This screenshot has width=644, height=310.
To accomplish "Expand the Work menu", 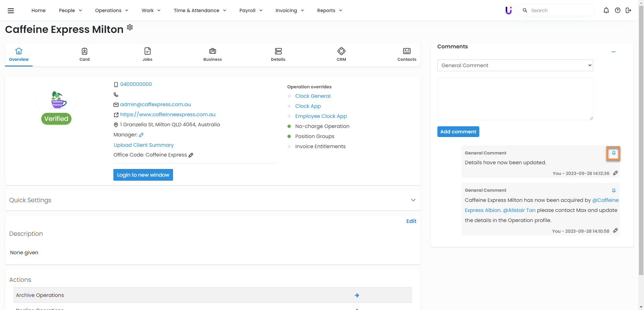I will pyautogui.click(x=151, y=10).
